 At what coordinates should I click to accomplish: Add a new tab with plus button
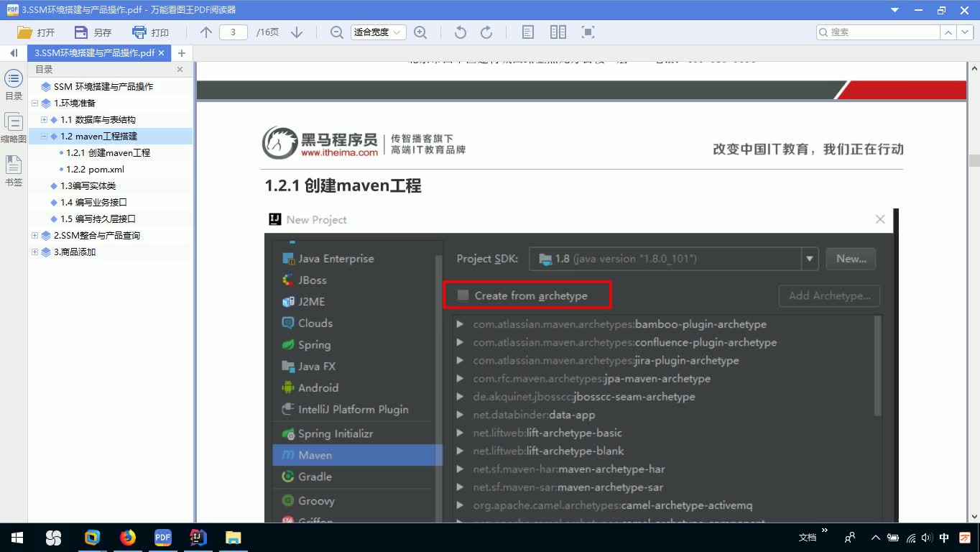tap(182, 53)
